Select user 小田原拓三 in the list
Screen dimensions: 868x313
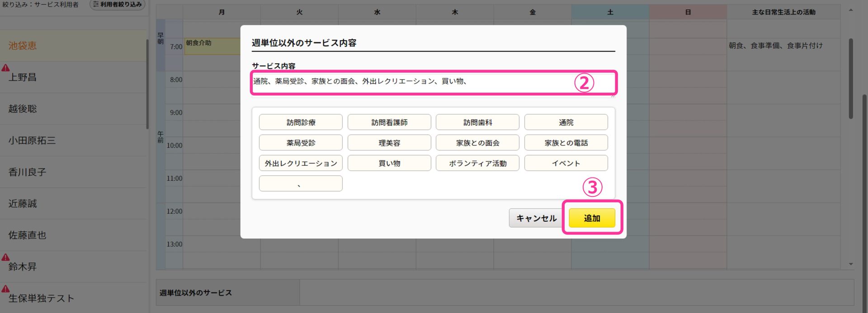point(32,140)
